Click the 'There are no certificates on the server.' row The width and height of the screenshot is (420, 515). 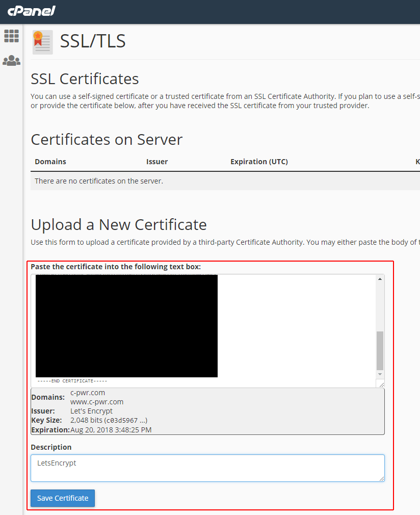pyautogui.click(x=225, y=181)
